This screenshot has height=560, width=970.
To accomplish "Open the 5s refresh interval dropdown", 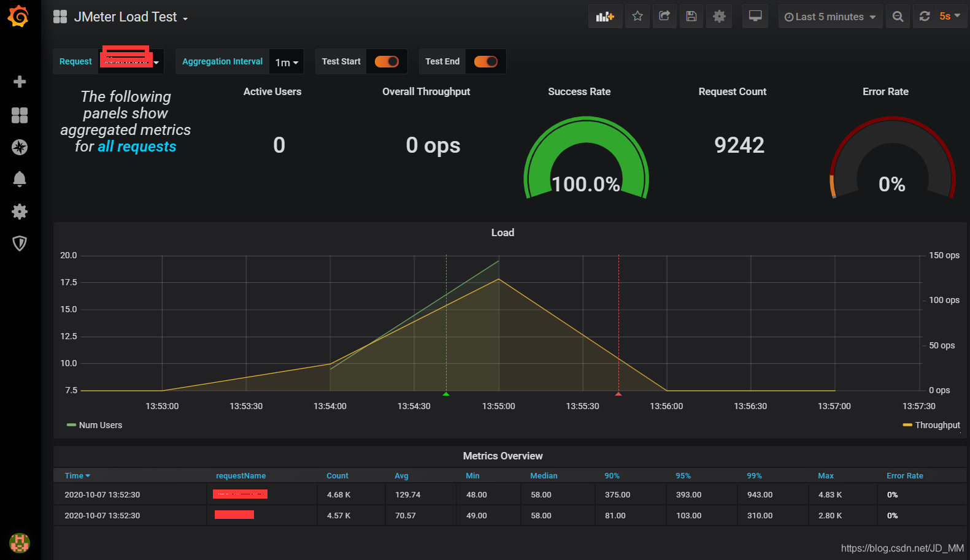I will (950, 17).
